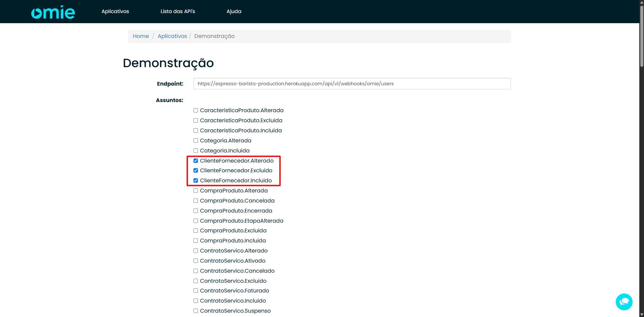Click the Assuntos label

click(x=170, y=100)
